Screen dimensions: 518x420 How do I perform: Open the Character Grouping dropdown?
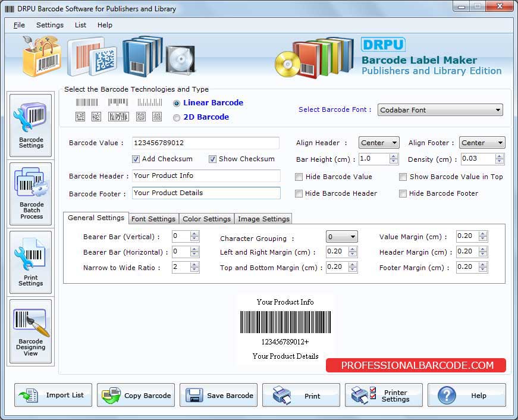pos(341,237)
